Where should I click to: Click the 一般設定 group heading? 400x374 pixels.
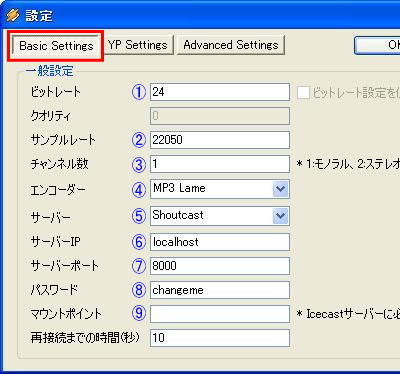point(49,71)
